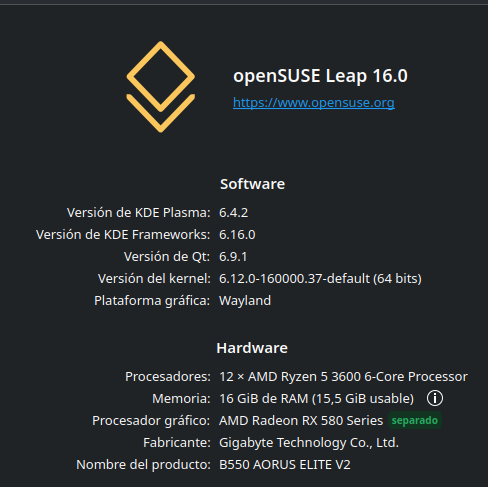
Task: Click the Gigabyte Technology Co., Ltd. value
Action: (x=309, y=443)
